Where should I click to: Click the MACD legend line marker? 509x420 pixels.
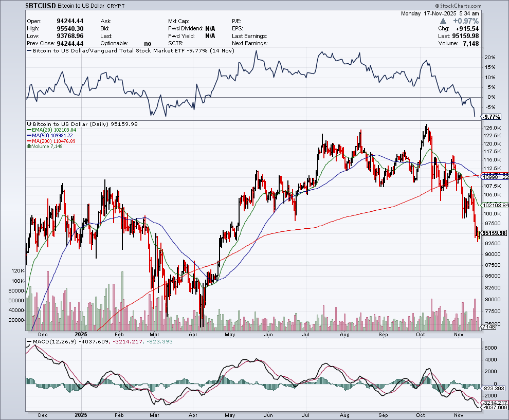pyautogui.click(x=29, y=342)
